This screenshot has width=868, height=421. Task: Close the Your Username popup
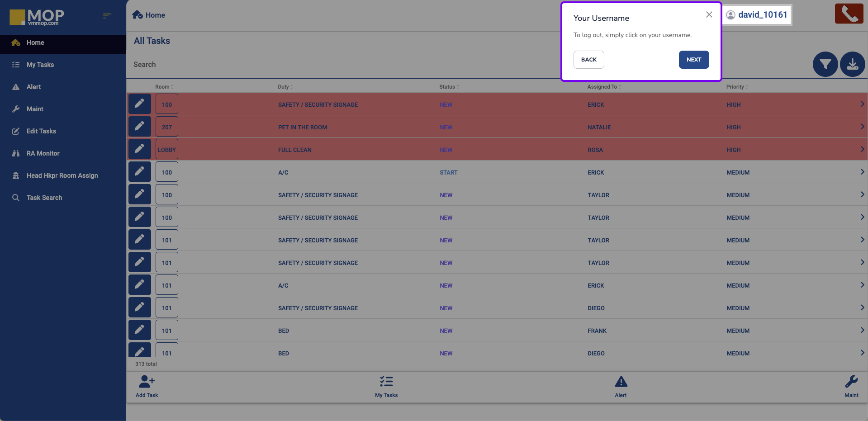[709, 14]
